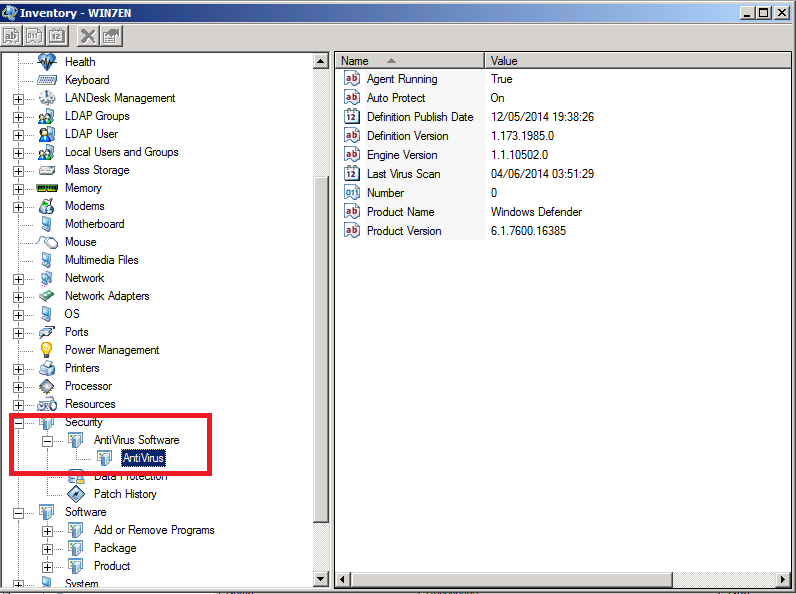Image resolution: width=796 pixels, height=594 pixels.
Task: Click the text value 'ab' toolbar icon
Action: (x=11, y=36)
